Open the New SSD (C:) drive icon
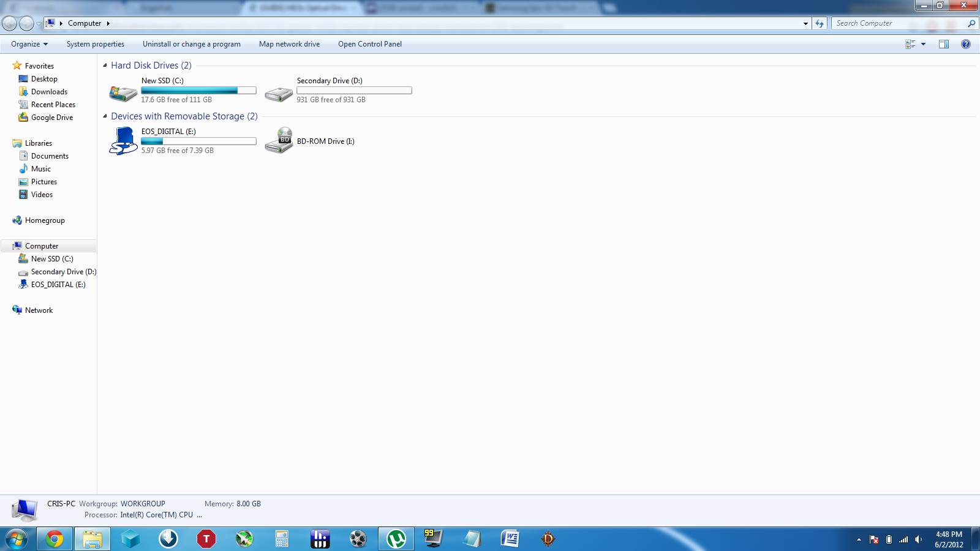This screenshot has width=980, height=551. (123, 93)
